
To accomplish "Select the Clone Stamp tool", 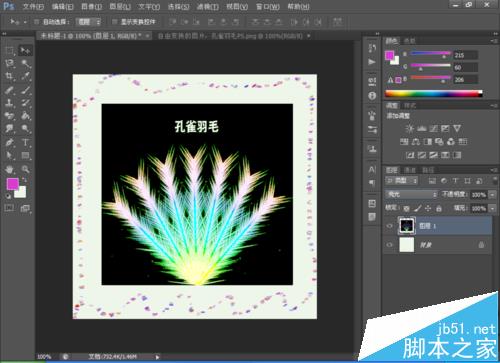I will coord(9,103).
